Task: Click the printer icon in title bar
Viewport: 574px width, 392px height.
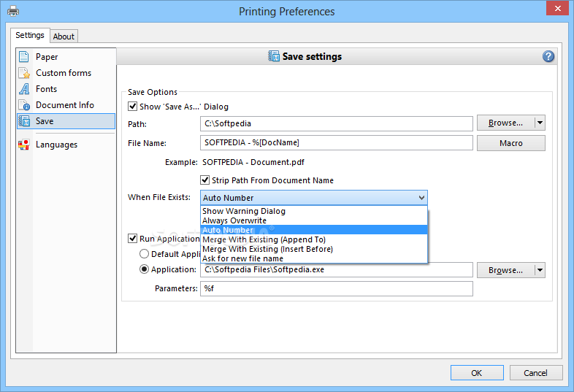Action: tap(13, 11)
